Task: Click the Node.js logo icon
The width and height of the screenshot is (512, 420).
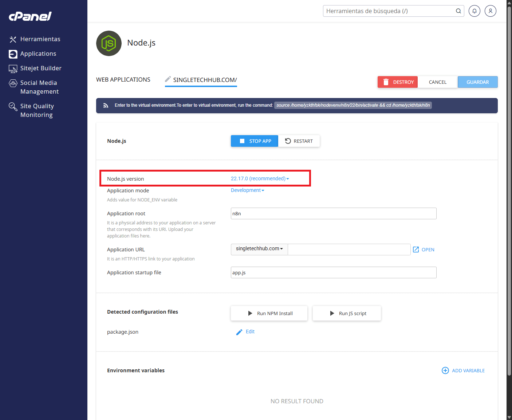Action: [109, 43]
